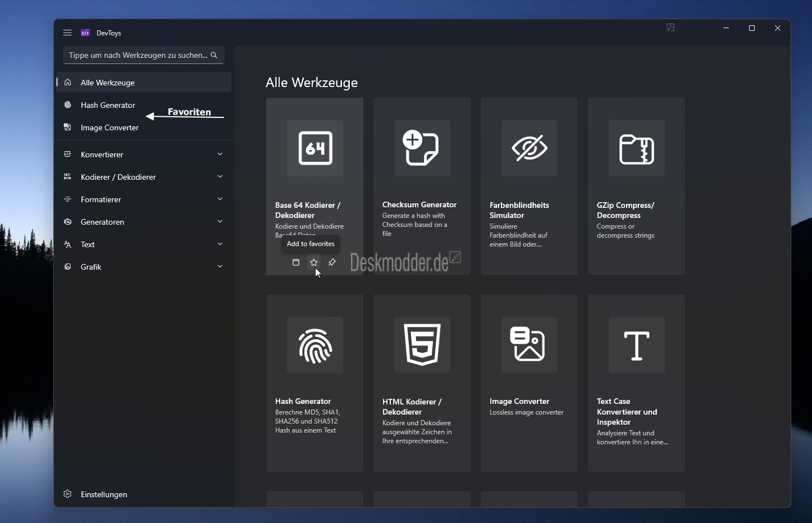
Task: Open Base 64 Kodierer / Dekodierer title
Action: (x=308, y=210)
